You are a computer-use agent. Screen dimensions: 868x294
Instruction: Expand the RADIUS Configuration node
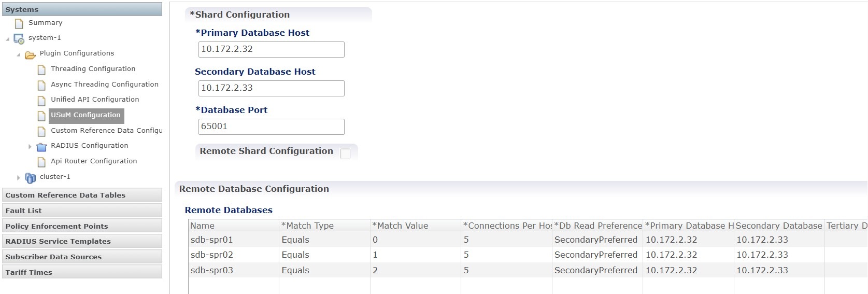click(x=30, y=147)
